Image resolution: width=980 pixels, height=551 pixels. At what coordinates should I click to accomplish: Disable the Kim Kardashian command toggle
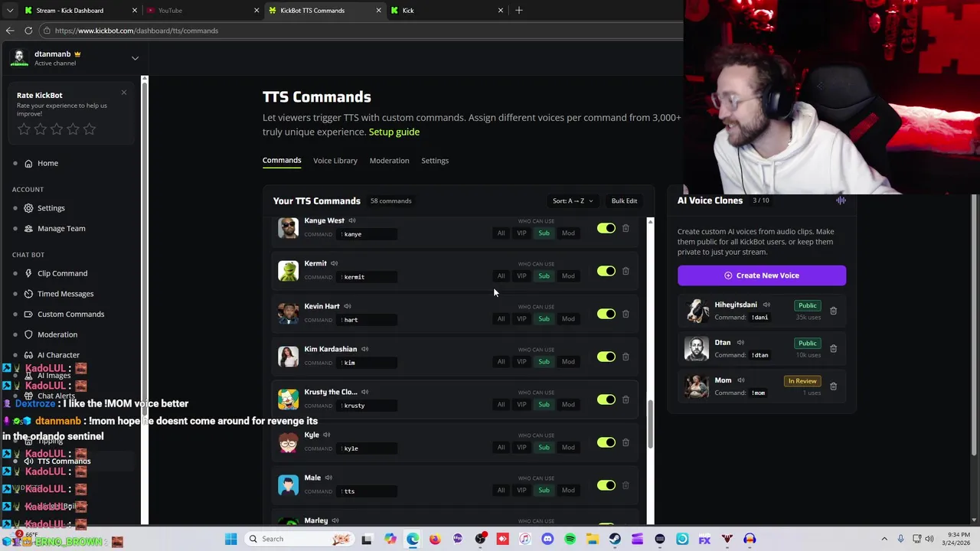click(x=606, y=357)
